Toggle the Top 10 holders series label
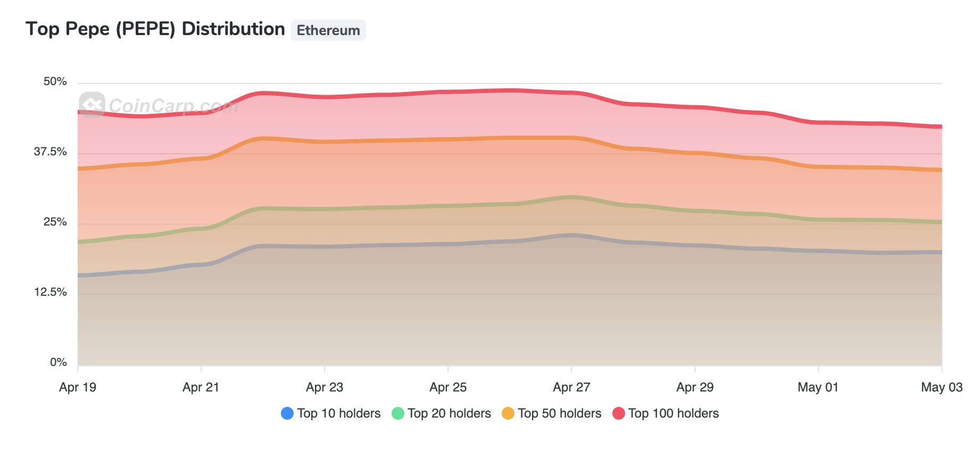 (x=339, y=413)
